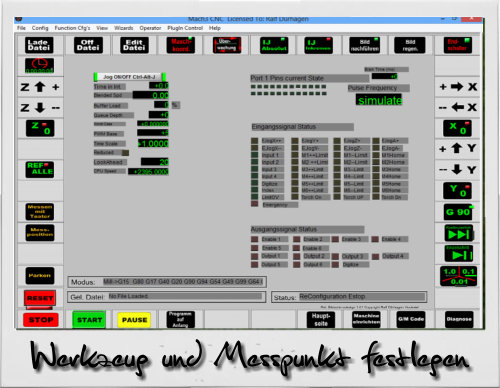Click the Y minus down jog arrow

[x=458, y=170]
